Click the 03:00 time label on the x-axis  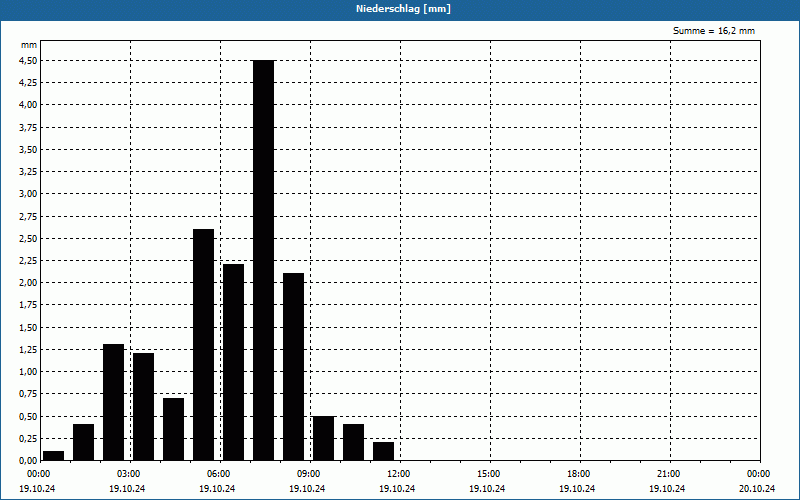[x=129, y=474]
